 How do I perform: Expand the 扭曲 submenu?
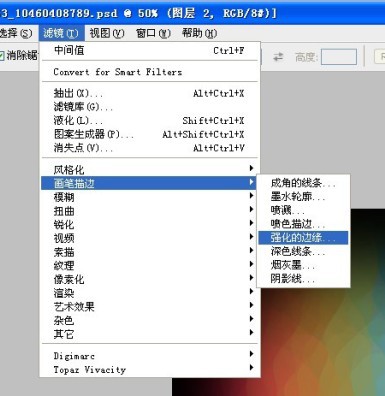coord(149,211)
